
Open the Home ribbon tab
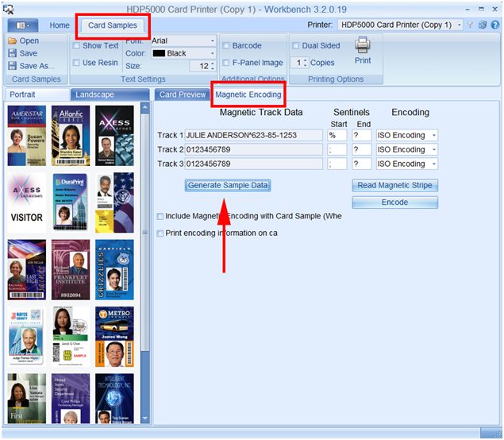(x=60, y=25)
